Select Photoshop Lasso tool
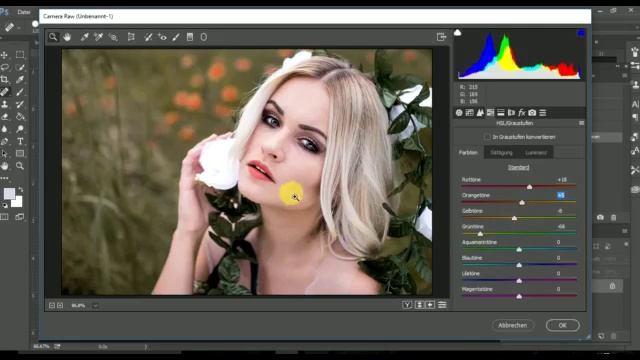This screenshot has height=360, width=640. click(x=5, y=67)
